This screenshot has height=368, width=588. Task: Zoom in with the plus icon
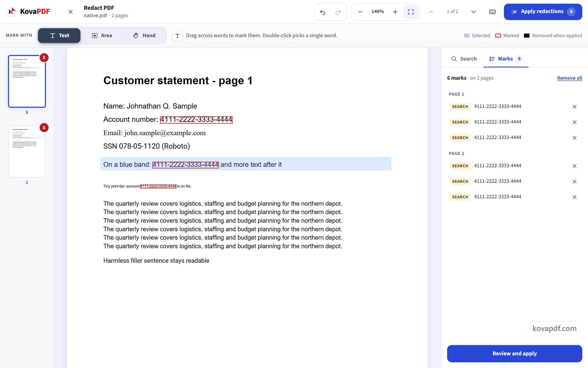395,12
